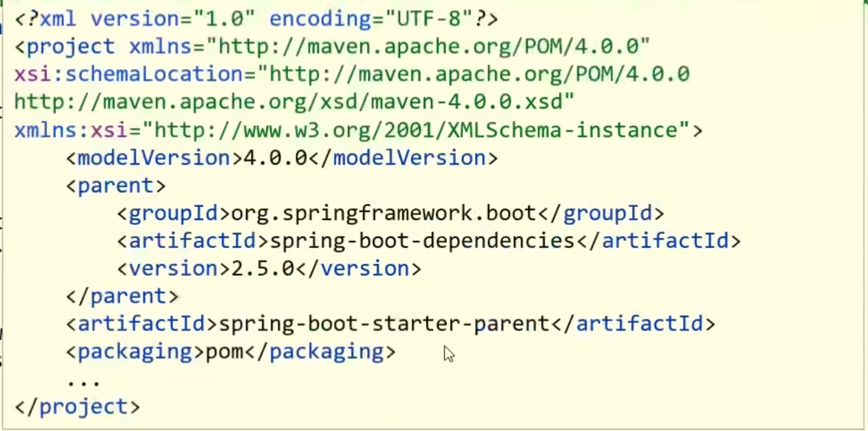This screenshot has height=431, width=868.
Task: Click the spring-boot-starter-parent artifactId value
Action: [384, 324]
